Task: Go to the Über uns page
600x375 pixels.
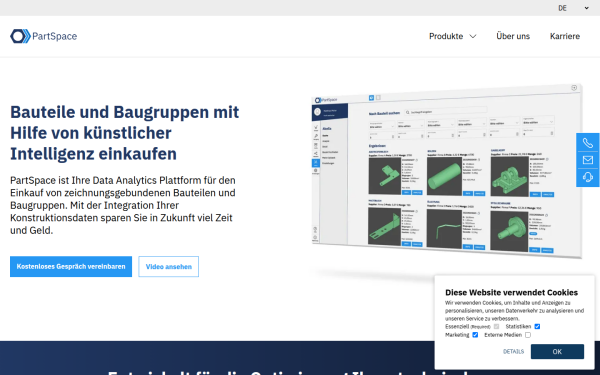Action: [513, 36]
